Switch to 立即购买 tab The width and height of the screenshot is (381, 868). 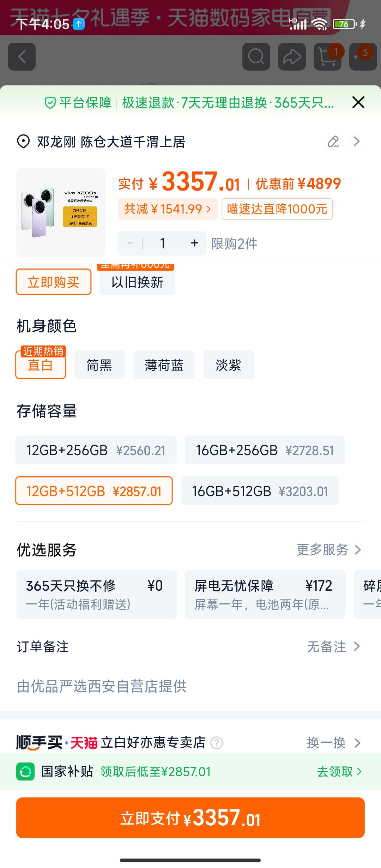click(54, 282)
